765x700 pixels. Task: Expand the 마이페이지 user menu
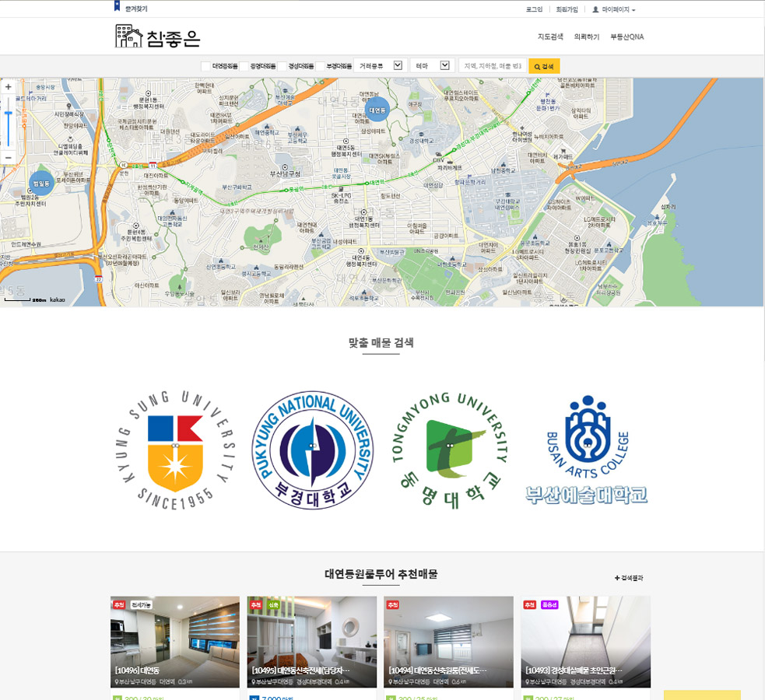(x=614, y=9)
